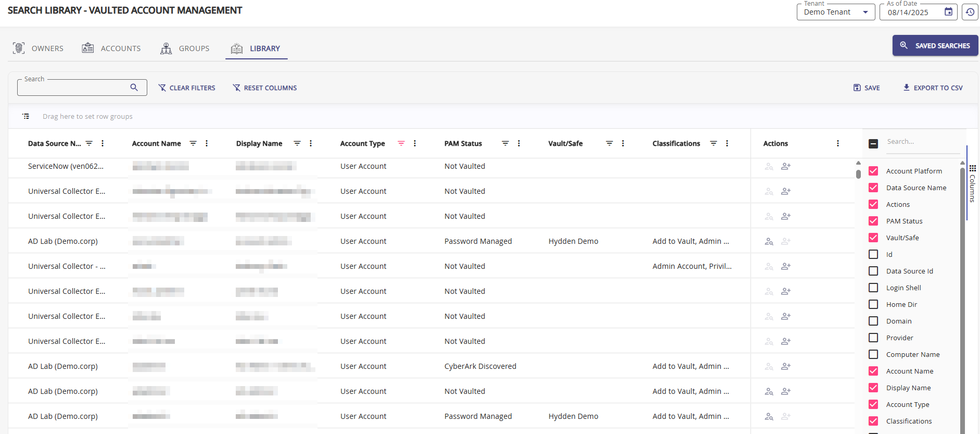Click the Saved Searches button

935,45
